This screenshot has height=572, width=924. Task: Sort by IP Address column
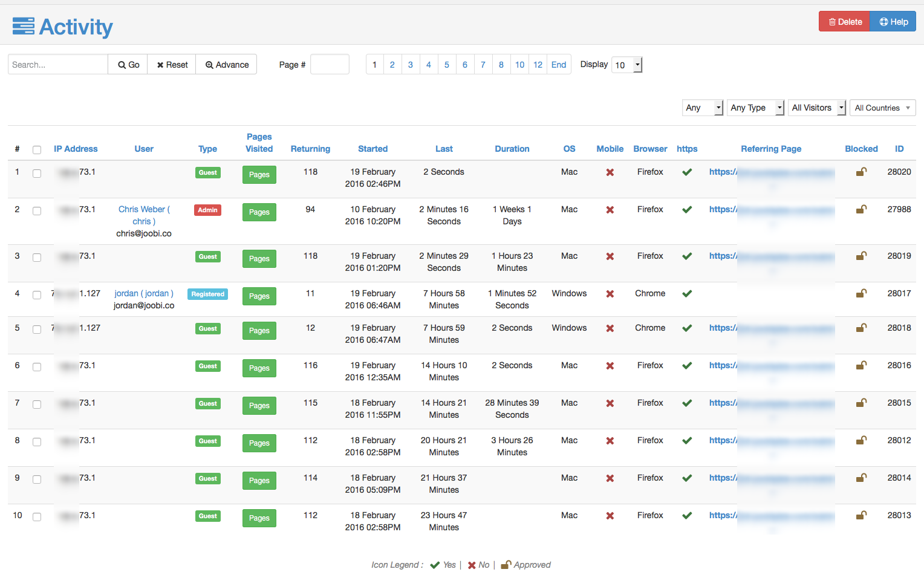coord(76,149)
